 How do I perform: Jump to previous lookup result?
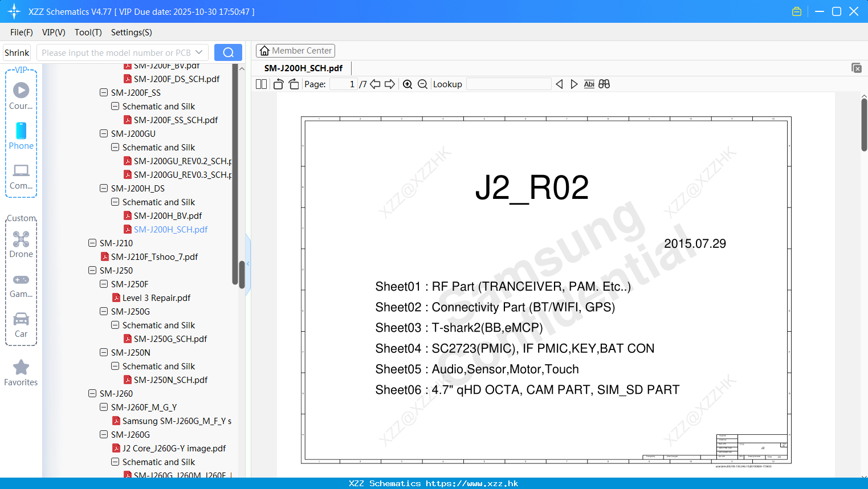[x=559, y=84]
